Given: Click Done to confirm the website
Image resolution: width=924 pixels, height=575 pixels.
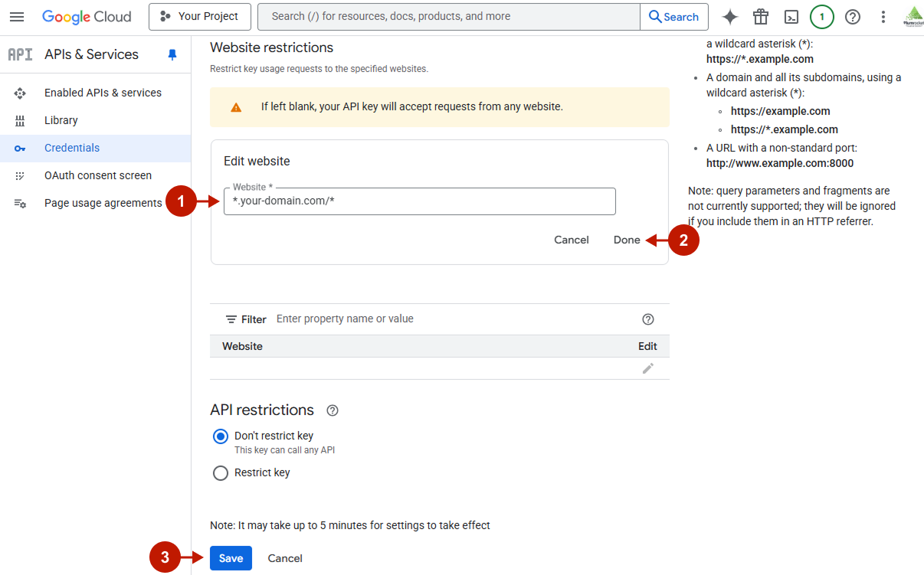Looking at the screenshot, I should pos(627,240).
